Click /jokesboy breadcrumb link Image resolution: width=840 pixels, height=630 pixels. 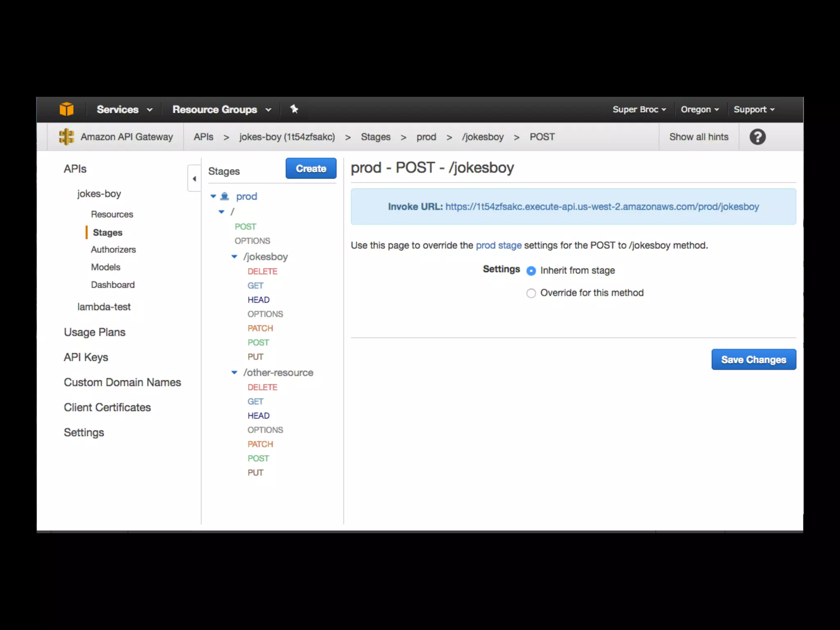(483, 137)
